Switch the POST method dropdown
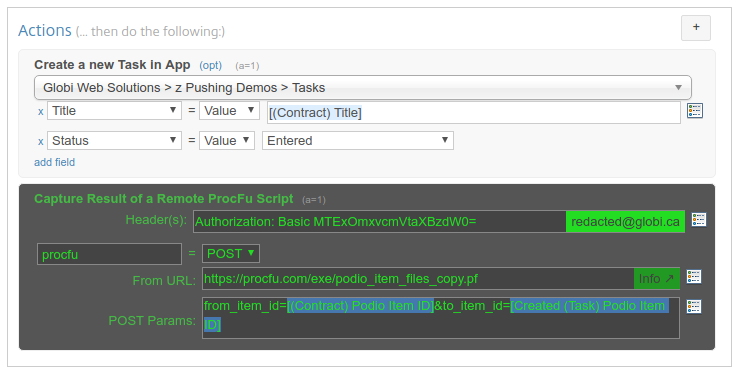 (230, 253)
